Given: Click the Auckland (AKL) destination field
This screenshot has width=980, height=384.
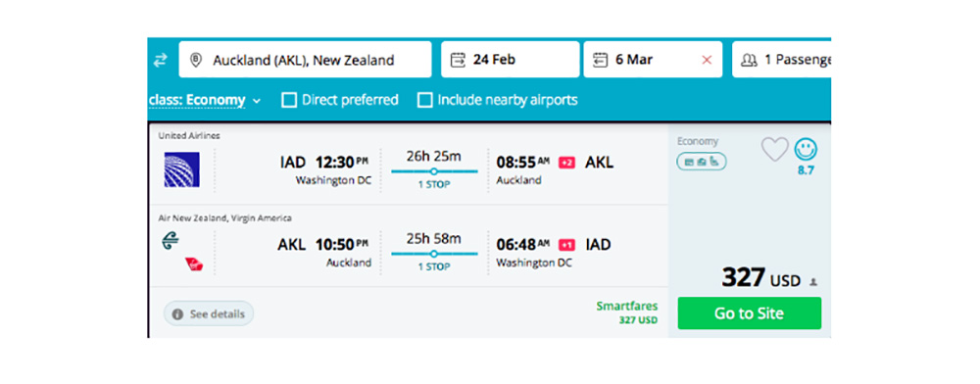Looking at the screenshot, I should pyautogui.click(x=305, y=60).
